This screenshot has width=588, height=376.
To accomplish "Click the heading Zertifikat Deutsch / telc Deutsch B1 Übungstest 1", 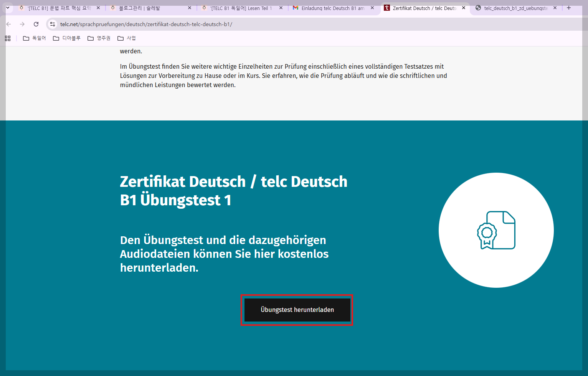I will coord(234,191).
